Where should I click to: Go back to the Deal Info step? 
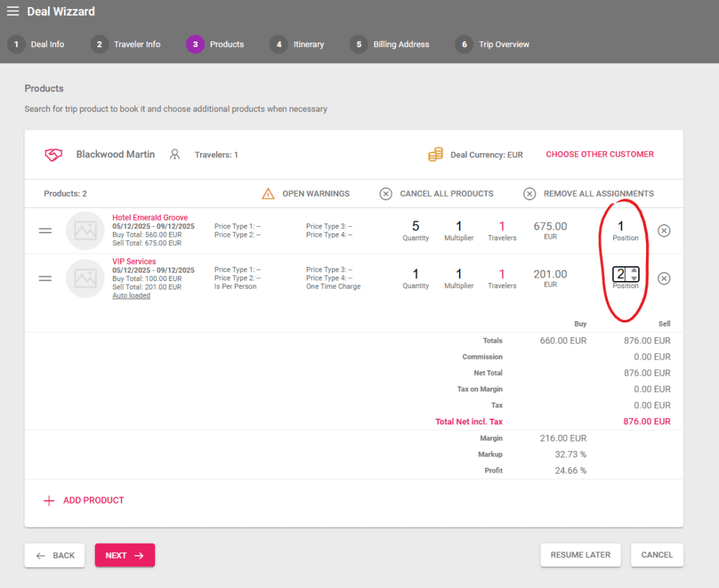[x=39, y=44]
